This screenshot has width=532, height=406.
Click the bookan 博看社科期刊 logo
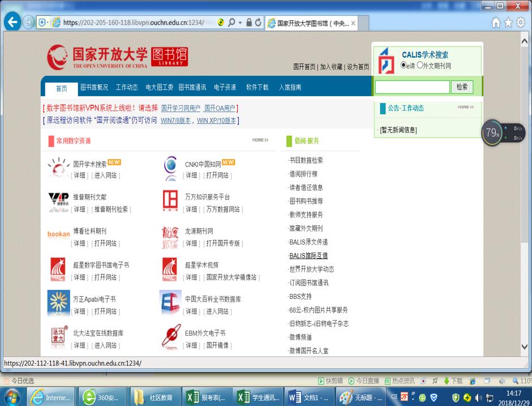pos(59,234)
